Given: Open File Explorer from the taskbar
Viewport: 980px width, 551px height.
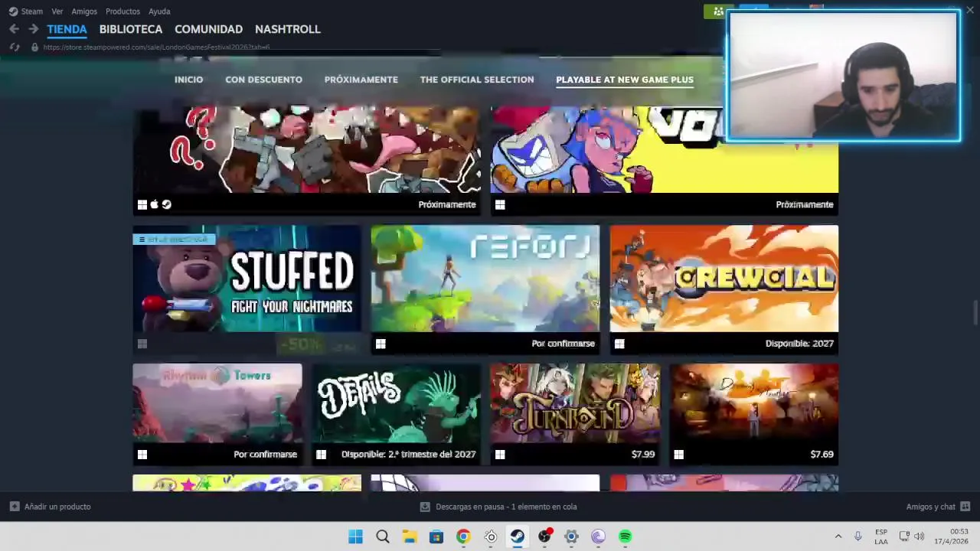Looking at the screenshot, I should pos(410,536).
